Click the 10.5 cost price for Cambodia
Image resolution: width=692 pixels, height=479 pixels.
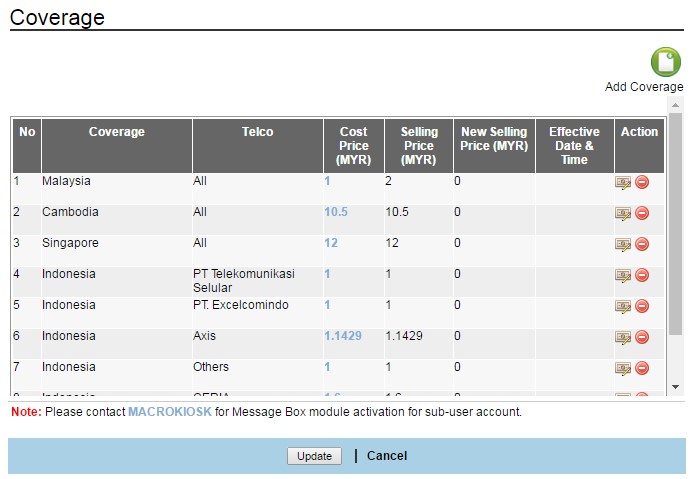click(x=336, y=212)
